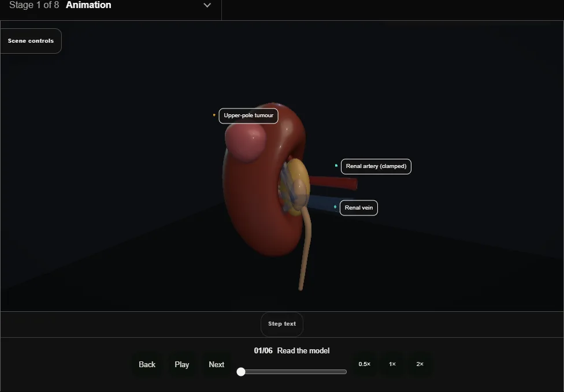Expand the Step text panel
Screen dimensions: 564x392
(x=282, y=324)
